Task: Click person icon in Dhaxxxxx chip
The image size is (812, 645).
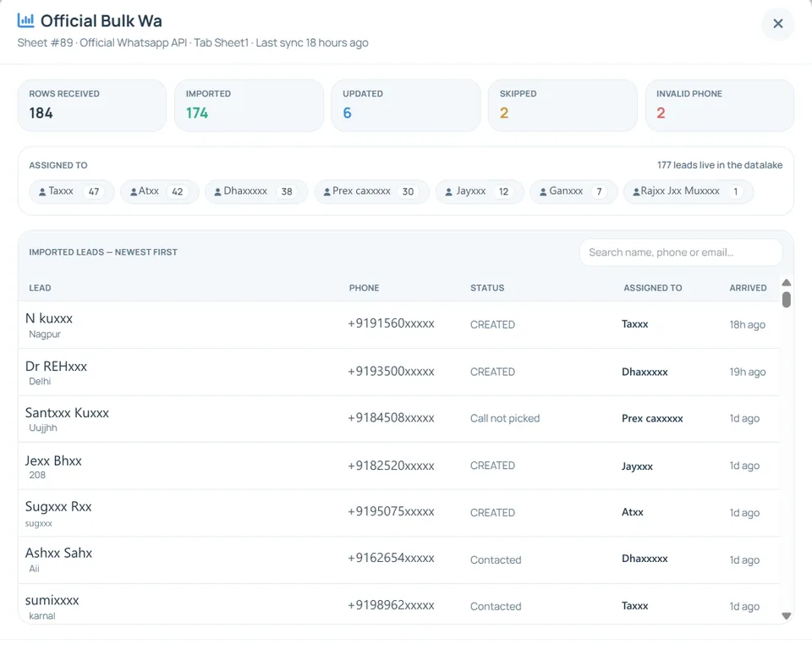Action: pos(218,191)
